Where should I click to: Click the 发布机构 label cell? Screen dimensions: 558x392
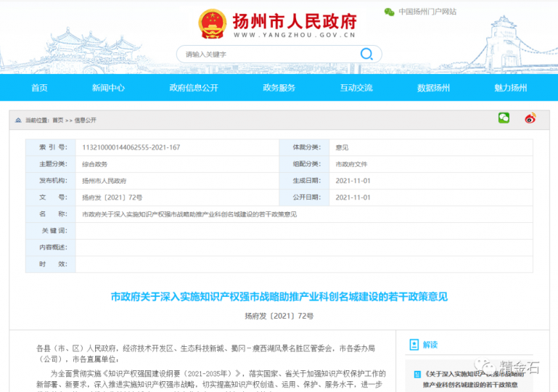point(51,181)
